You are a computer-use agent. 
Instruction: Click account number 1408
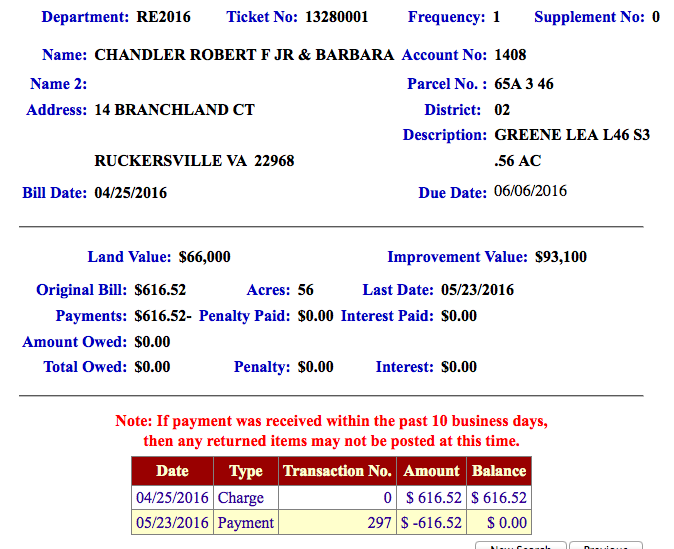510,55
